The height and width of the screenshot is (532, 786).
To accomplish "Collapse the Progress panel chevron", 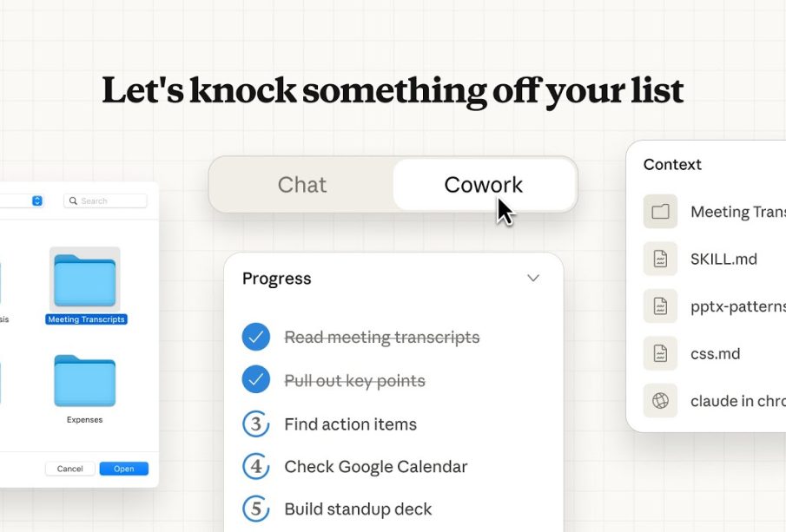I will click(533, 279).
